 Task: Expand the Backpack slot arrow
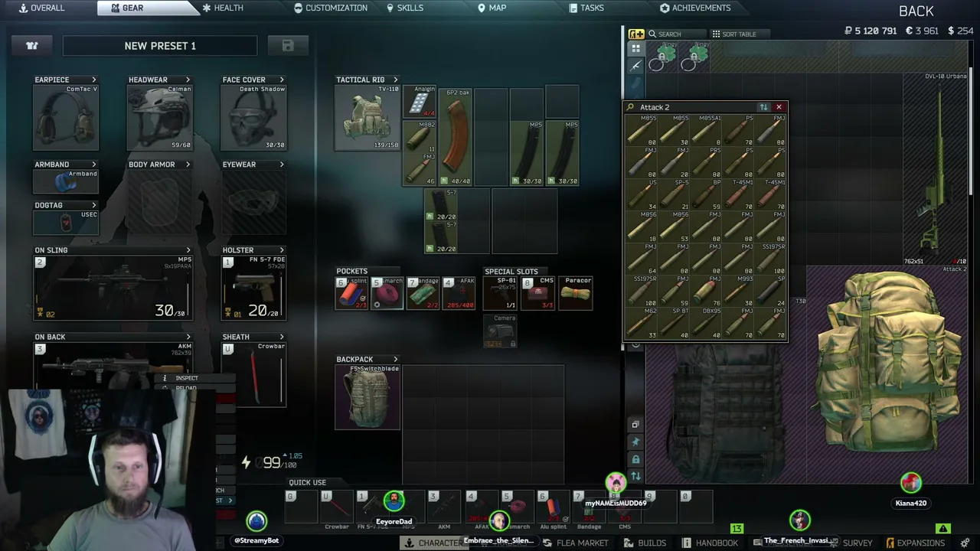(396, 359)
